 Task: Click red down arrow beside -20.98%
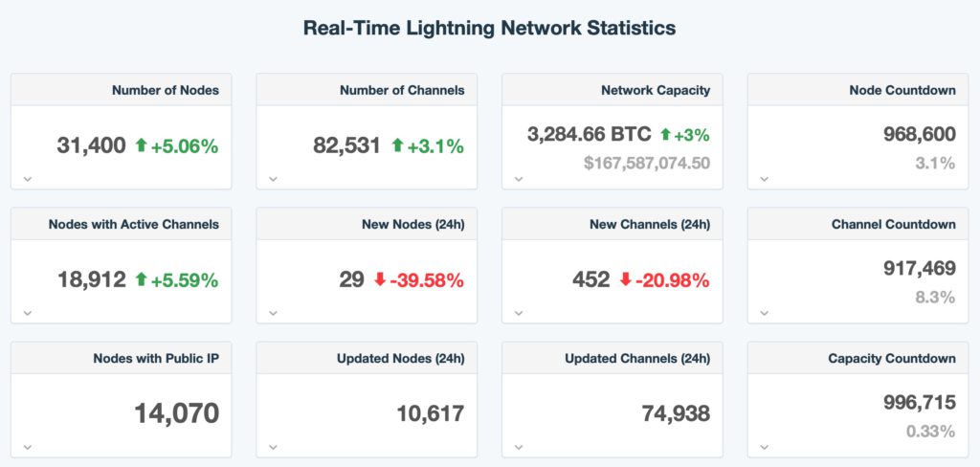626,279
